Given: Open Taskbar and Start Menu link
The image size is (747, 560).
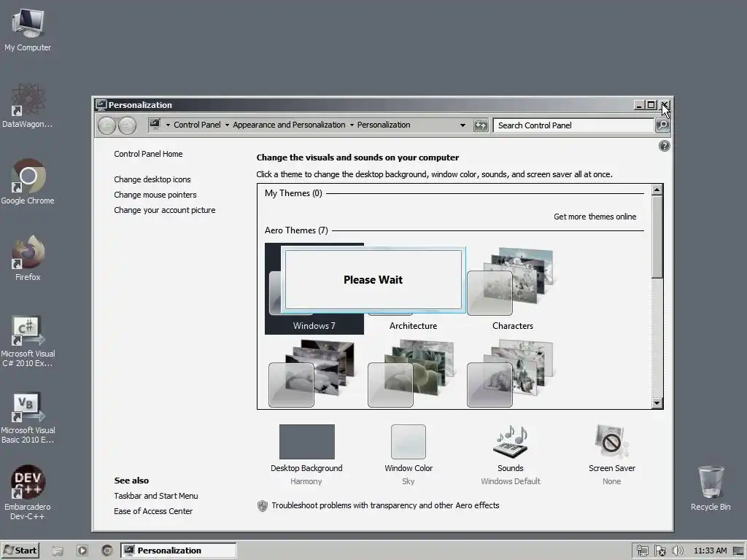Looking at the screenshot, I should 156,496.
